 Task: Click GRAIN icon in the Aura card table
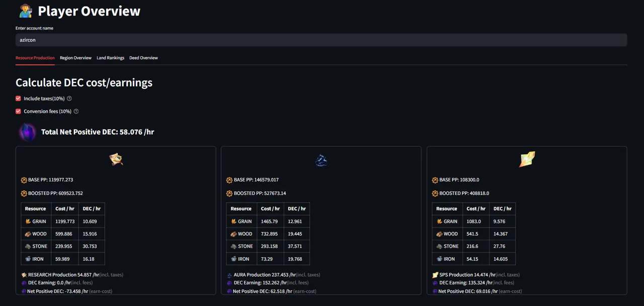[233, 221]
